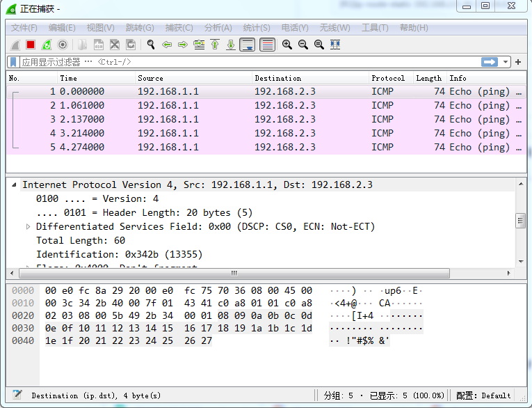
Task: Open the display filter history dropdown
Action: click(x=505, y=62)
